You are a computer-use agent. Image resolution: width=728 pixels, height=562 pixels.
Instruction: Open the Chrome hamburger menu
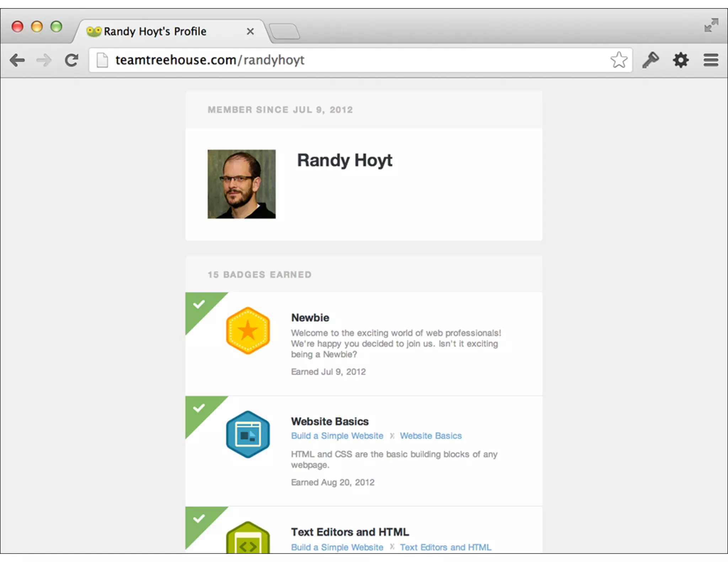tap(711, 60)
